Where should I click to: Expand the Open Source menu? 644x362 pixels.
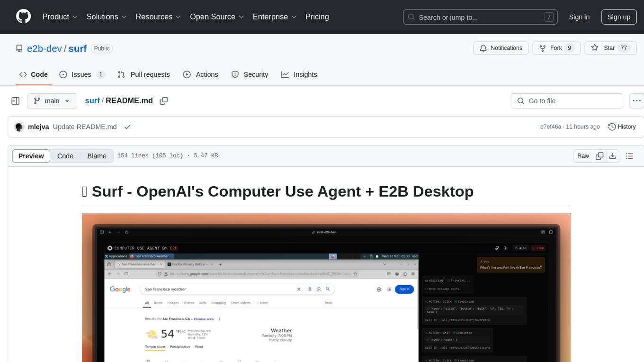[217, 17]
